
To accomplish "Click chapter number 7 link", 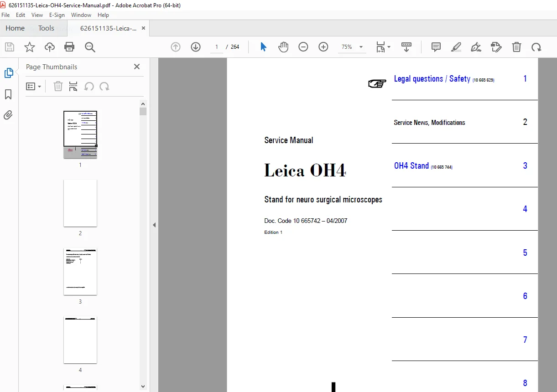I will tap(525, 340).
